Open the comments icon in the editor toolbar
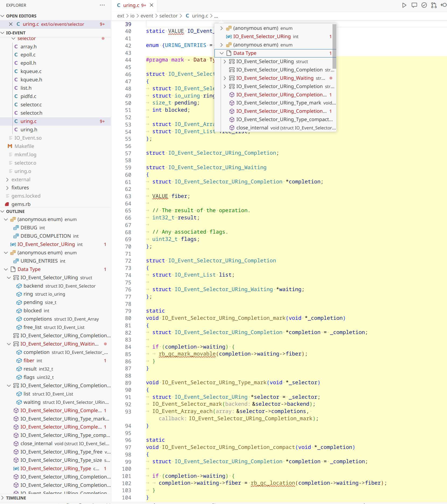 click(414, 5)
